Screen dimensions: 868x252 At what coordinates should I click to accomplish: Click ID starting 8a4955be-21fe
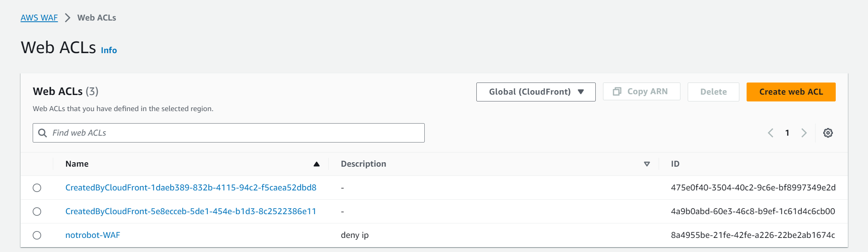pyautogui.click(x=753, y=235)
